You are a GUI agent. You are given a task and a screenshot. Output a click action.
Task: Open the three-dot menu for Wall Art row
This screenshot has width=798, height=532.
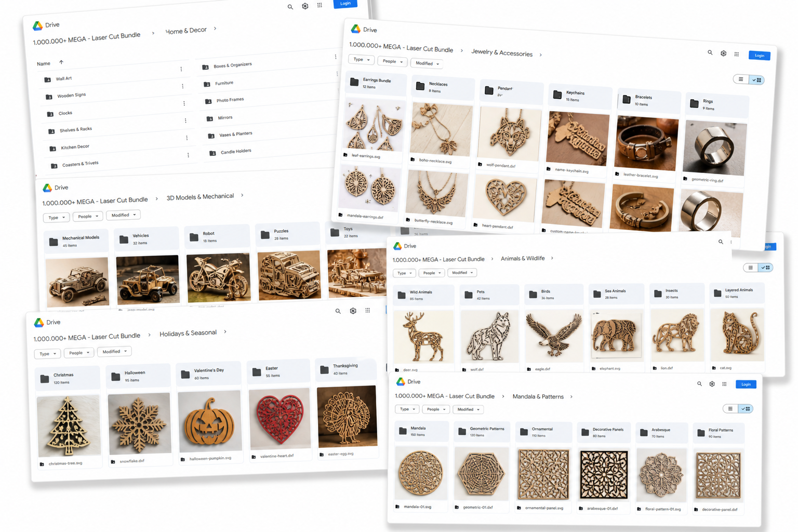pos(181,69)
